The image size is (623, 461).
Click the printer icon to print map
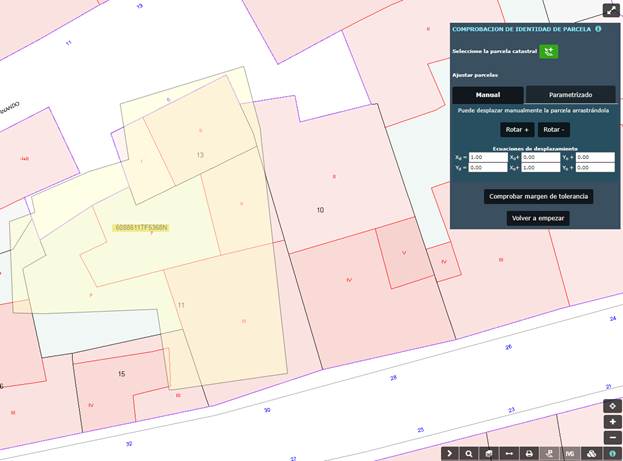click(x=529, y=454)
